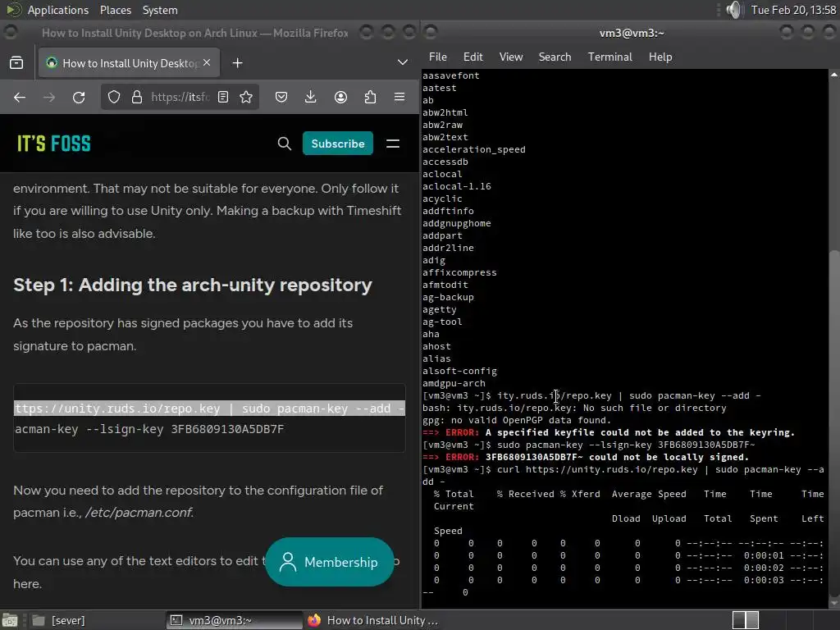
Task: Click 'aclocal-1.16' terminal line
Action: pos(456,186)
